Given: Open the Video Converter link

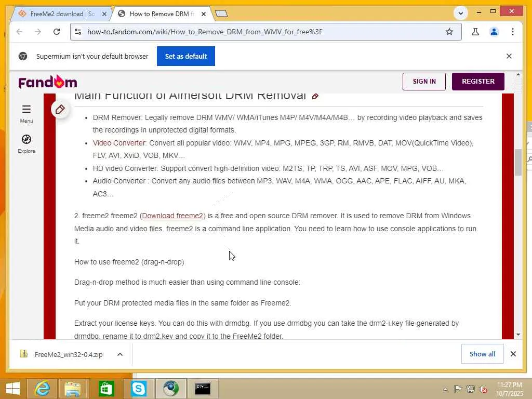Looking at the screenshot, I should coord(119,143).
